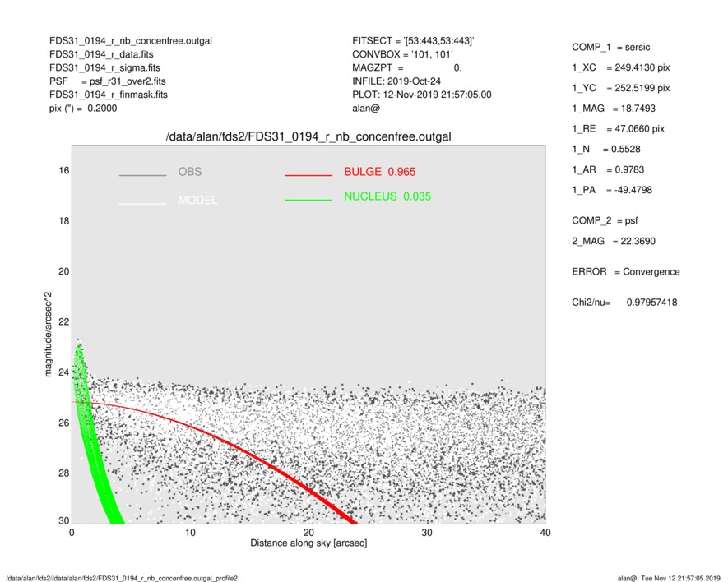The height and width of the screenshot is (582, 728).
Task: Click the gray OBS legend line
Action: point(142,175)
